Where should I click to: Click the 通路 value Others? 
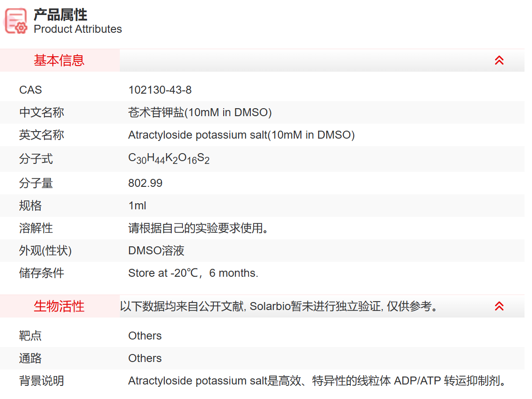point(145,358)
